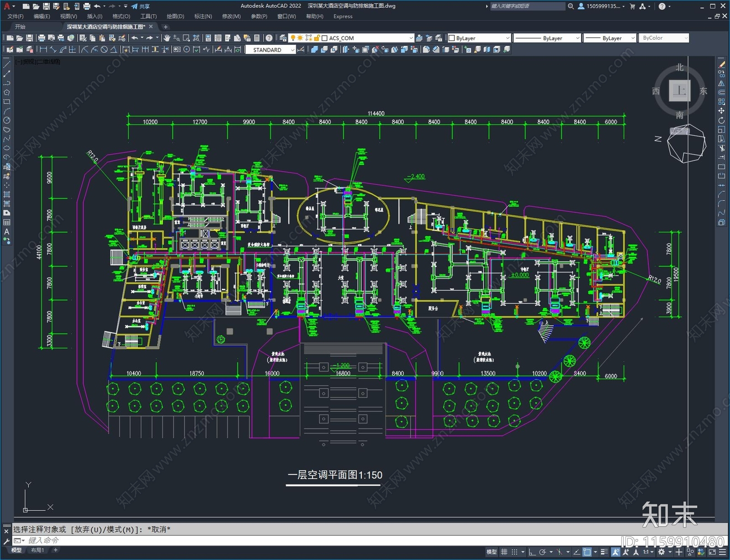
Task: Open the ByLayer linetype dropdown
Action: 547,38
